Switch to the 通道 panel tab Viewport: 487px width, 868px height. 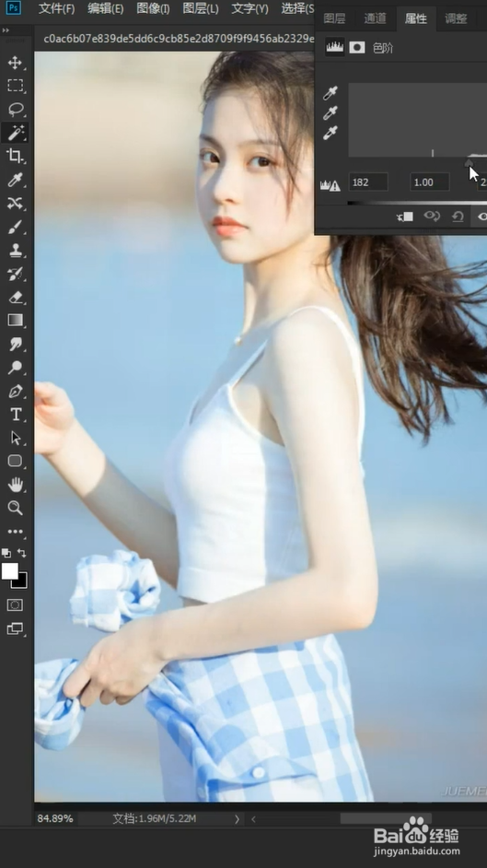tap(375, 18)
